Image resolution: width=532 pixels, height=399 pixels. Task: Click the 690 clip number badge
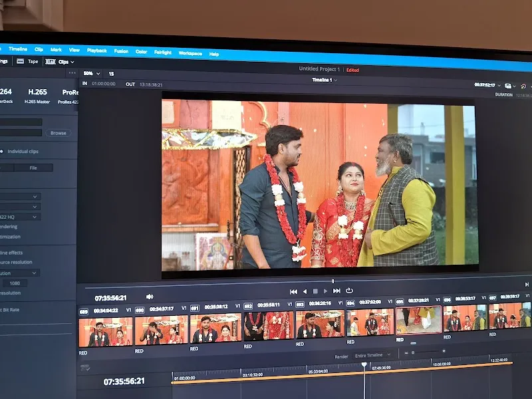click(140, 310)
